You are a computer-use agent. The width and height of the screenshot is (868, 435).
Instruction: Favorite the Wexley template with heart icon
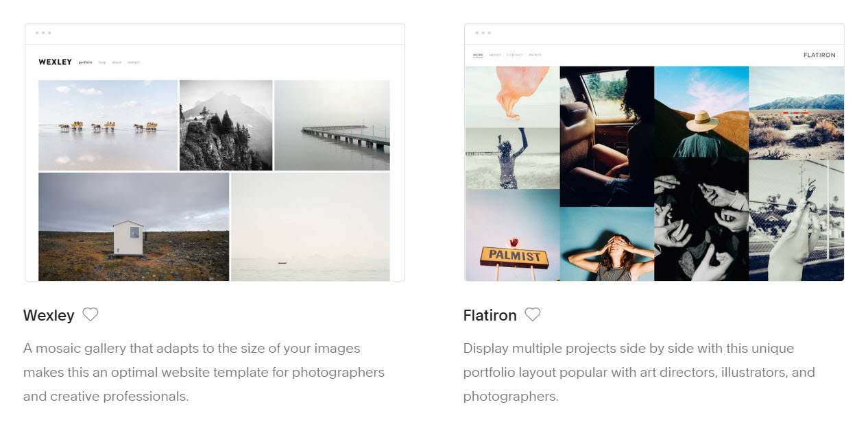pos(91,314)
